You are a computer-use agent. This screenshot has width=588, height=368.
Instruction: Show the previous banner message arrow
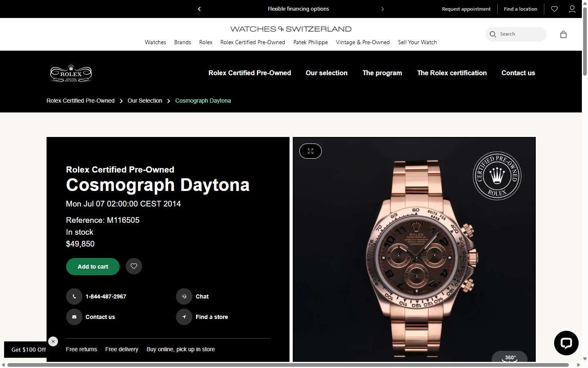pyautogui.click(x=199, y=9)
